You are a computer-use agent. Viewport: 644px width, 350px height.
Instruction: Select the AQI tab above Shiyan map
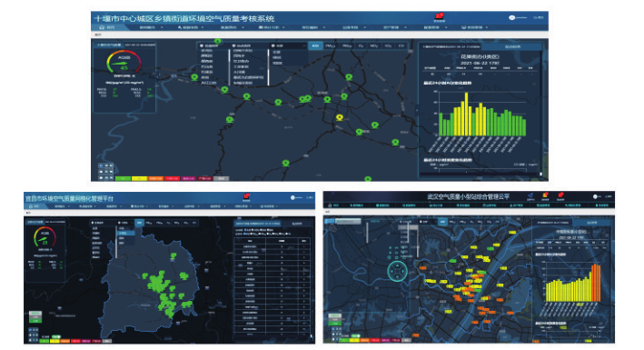[x=315, y=45]
